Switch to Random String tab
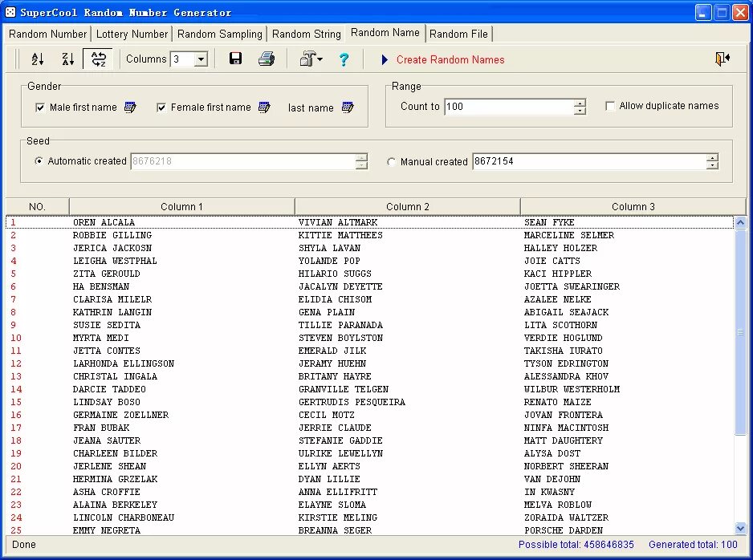Viewport: 753px width, 560px height. point(307,34)
